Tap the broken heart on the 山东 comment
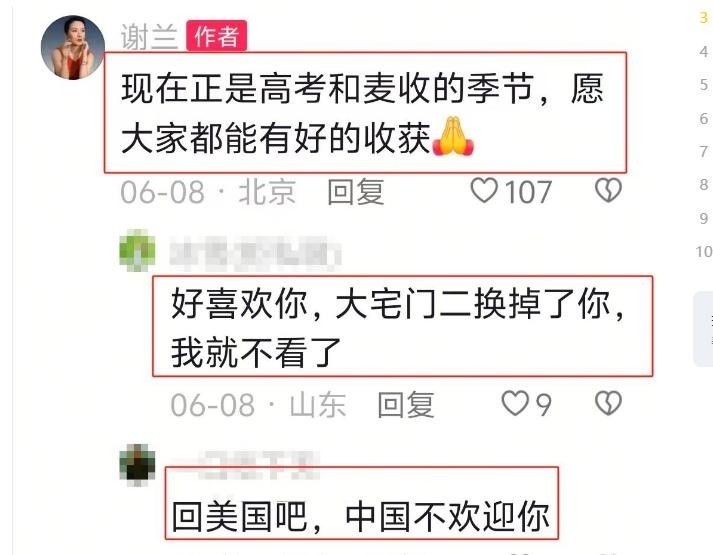713x555 pixels. click(x=608, y=403)
